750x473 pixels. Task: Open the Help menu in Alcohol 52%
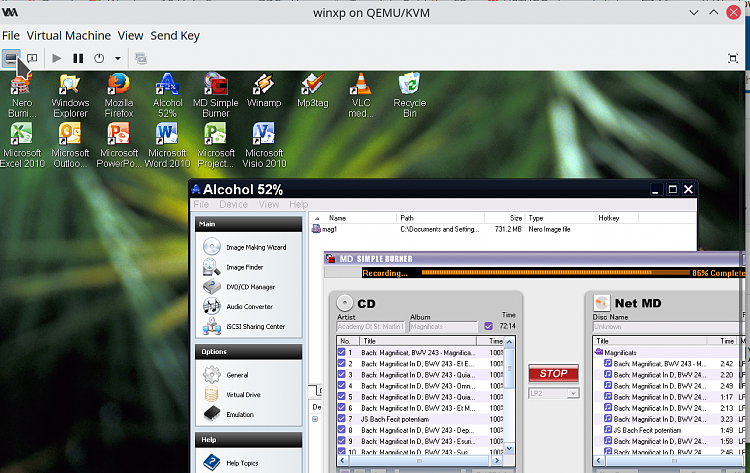[298, 204]
